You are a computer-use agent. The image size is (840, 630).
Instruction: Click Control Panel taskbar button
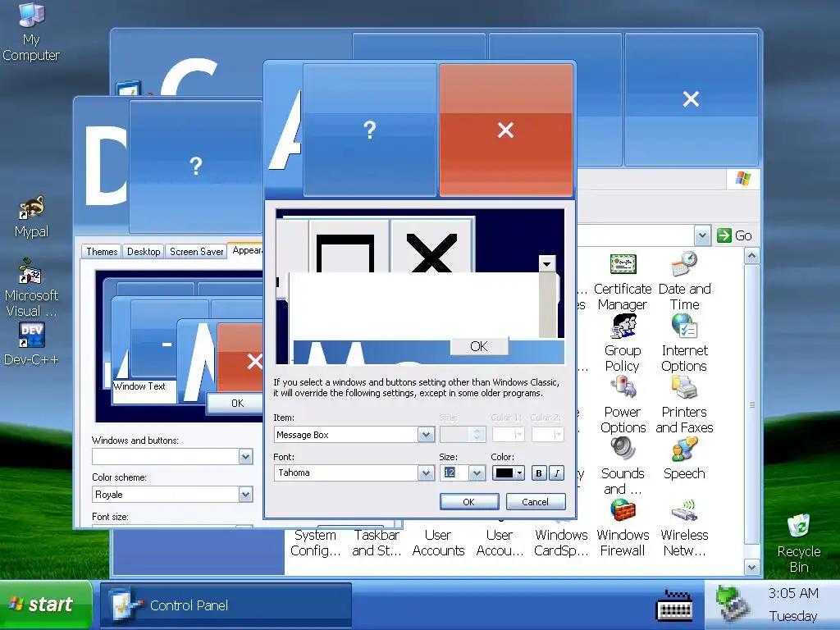(x=226, y=605)
